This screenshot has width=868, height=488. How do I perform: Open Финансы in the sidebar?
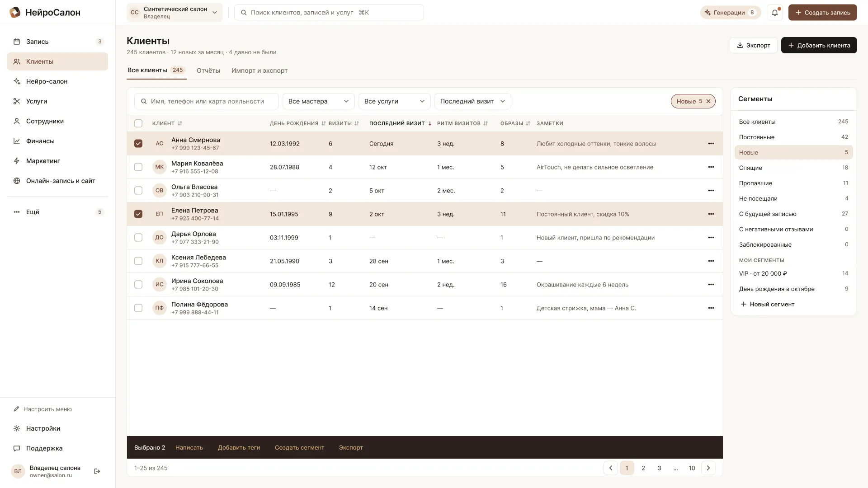[57, 141]
